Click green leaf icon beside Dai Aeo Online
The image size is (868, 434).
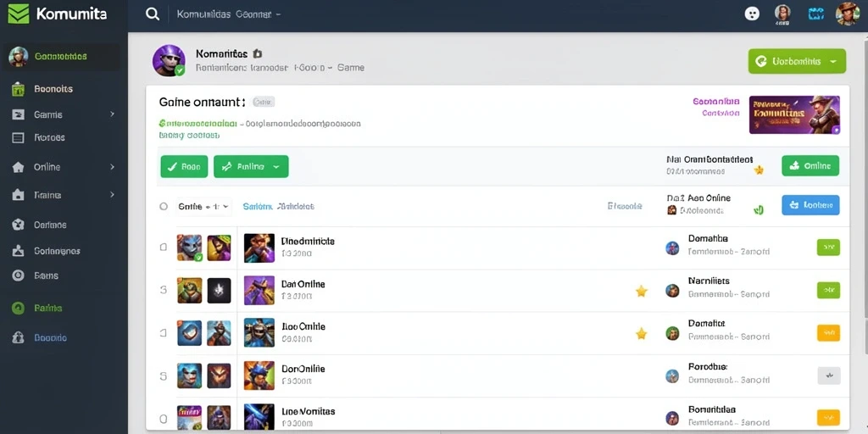tap(759, 209)
